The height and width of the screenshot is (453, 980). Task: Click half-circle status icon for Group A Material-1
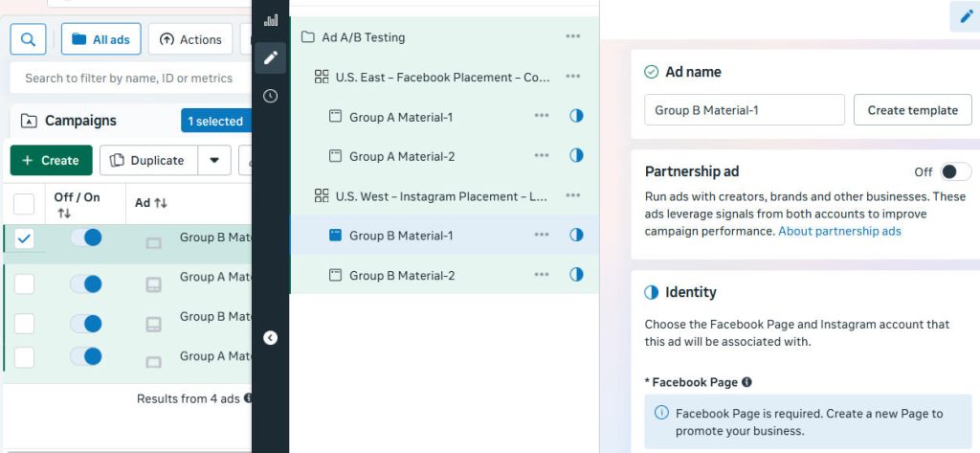576,116
